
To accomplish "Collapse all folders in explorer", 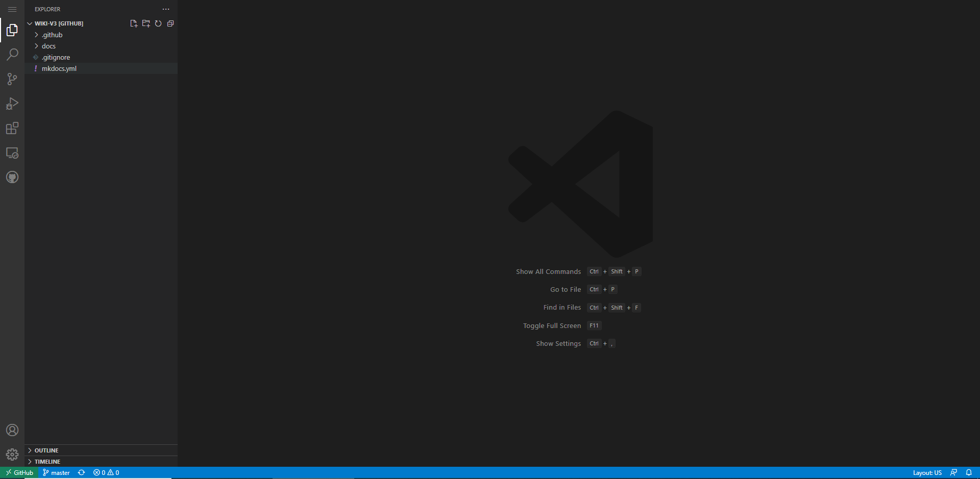I will 170,23.
